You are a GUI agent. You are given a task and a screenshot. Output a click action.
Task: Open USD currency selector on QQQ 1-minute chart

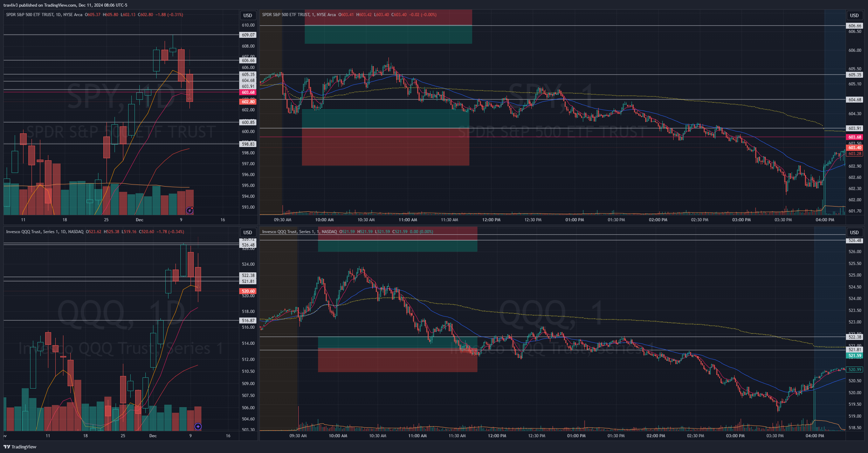854,232
